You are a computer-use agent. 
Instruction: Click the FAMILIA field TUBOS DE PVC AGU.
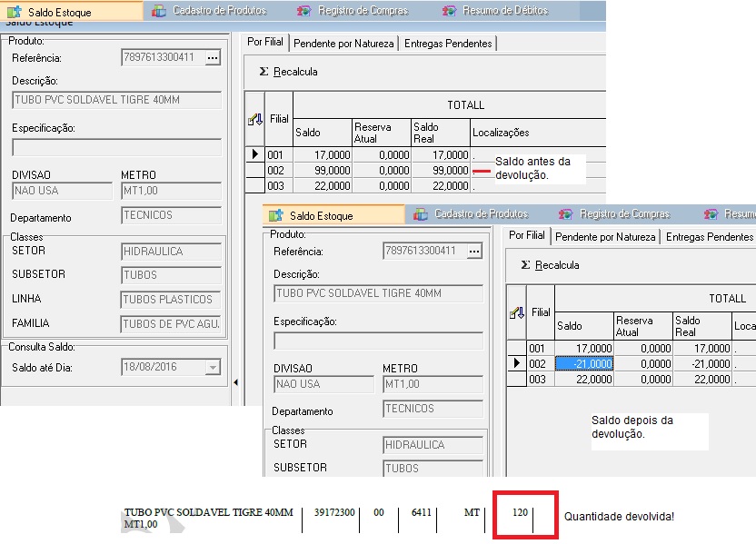[171, 324]
